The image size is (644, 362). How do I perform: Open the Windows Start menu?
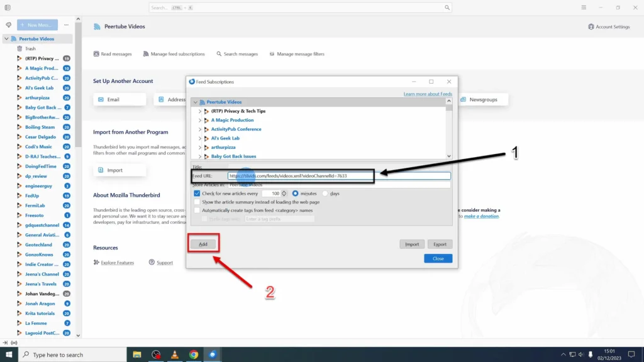tap(9, 354)
